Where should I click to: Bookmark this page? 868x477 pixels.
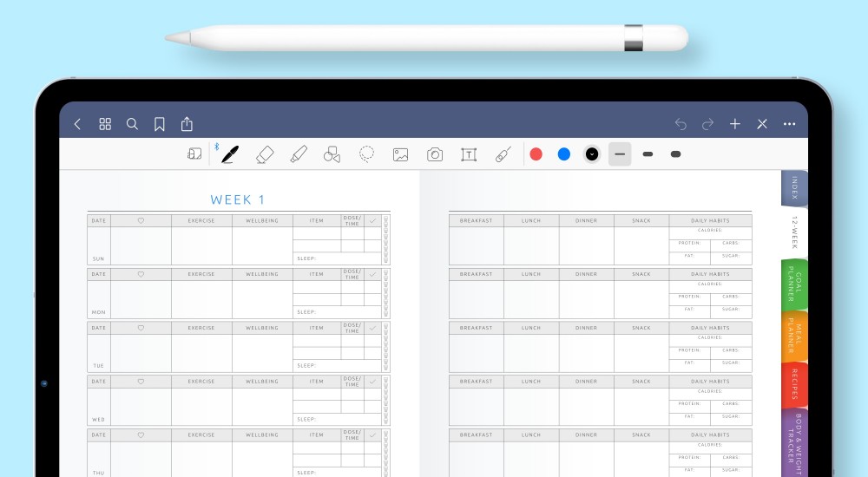pos(160,124)
